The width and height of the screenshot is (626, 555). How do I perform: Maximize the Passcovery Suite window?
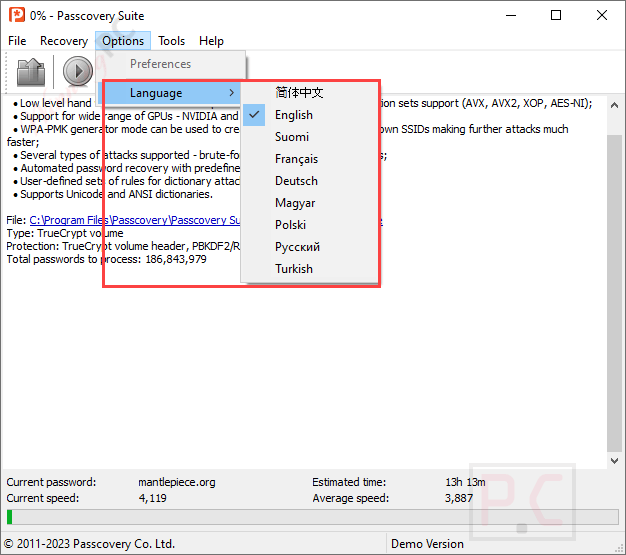(x=556, y=16)
